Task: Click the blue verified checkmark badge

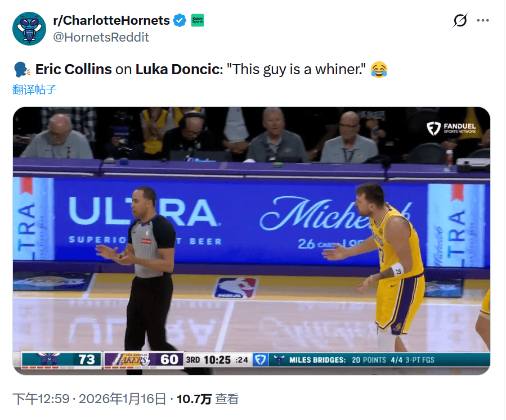Action: [180, 21]
